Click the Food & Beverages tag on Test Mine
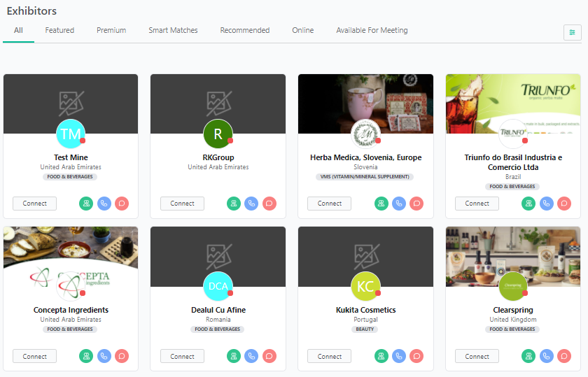The image size is (588, 377). tap(70, 176)
